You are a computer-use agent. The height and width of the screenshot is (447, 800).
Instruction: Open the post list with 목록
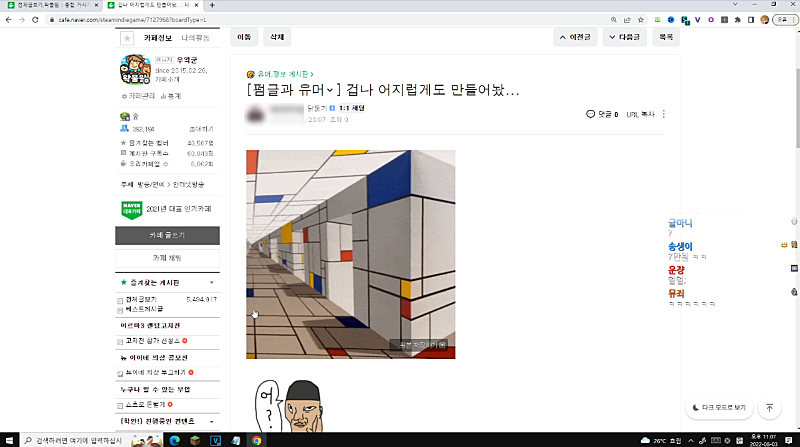pyautogui.click(x=666, y=37)
